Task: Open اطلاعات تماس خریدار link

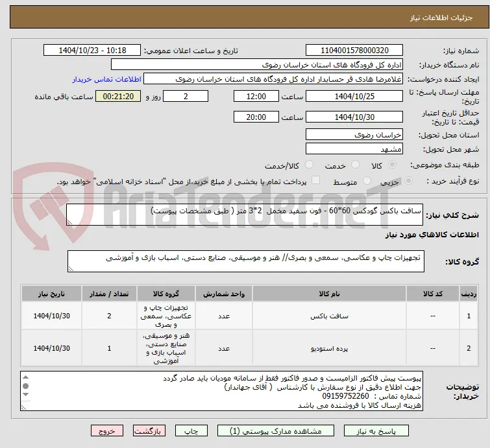Action: coord(107,79)
